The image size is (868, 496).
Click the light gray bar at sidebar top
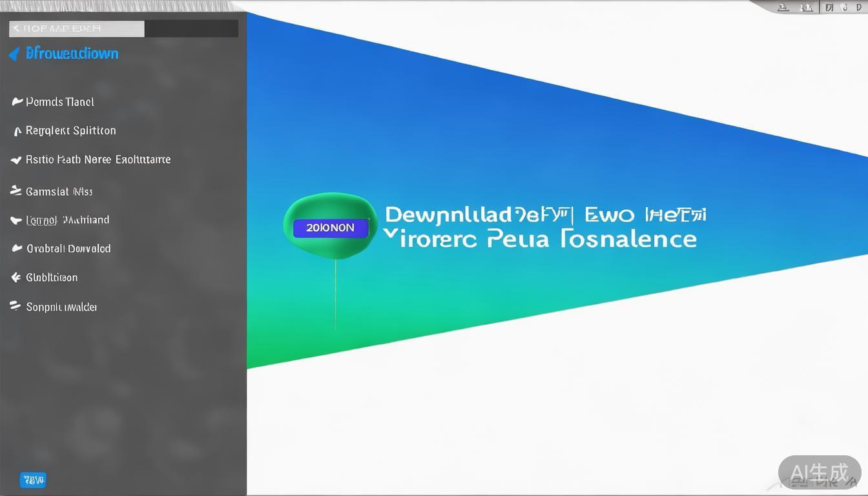[76, 28]
